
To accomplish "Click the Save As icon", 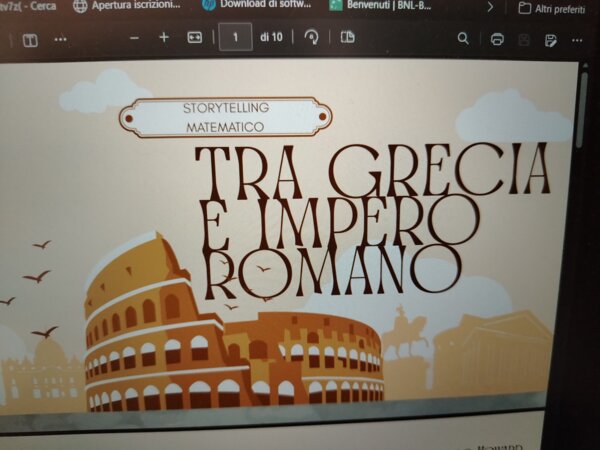I will (x=551, y=41).
